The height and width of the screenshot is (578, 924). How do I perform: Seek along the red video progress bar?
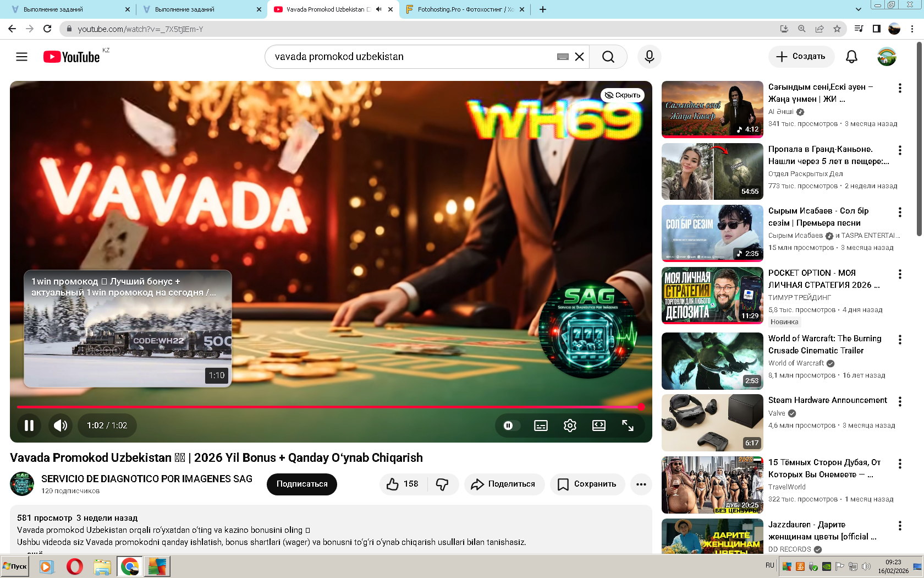[x=329, y=407]
